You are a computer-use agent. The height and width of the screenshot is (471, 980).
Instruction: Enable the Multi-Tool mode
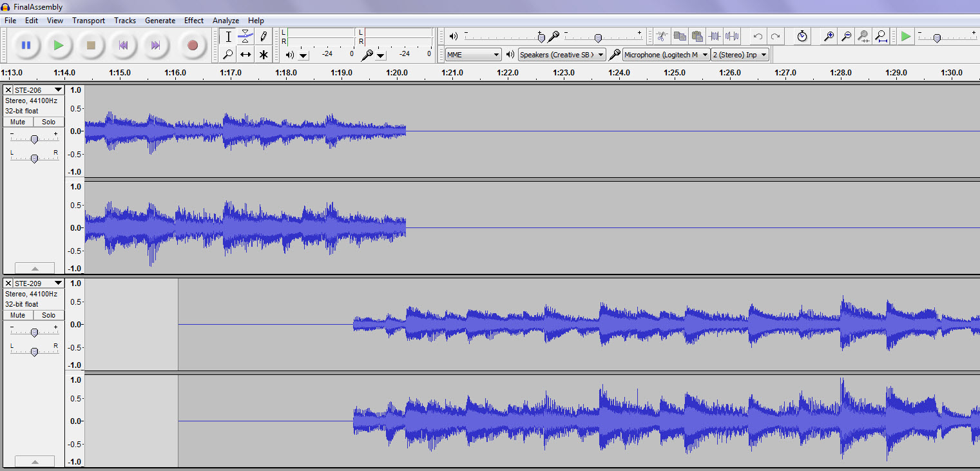pyautogui.click(x=264, y=55)
